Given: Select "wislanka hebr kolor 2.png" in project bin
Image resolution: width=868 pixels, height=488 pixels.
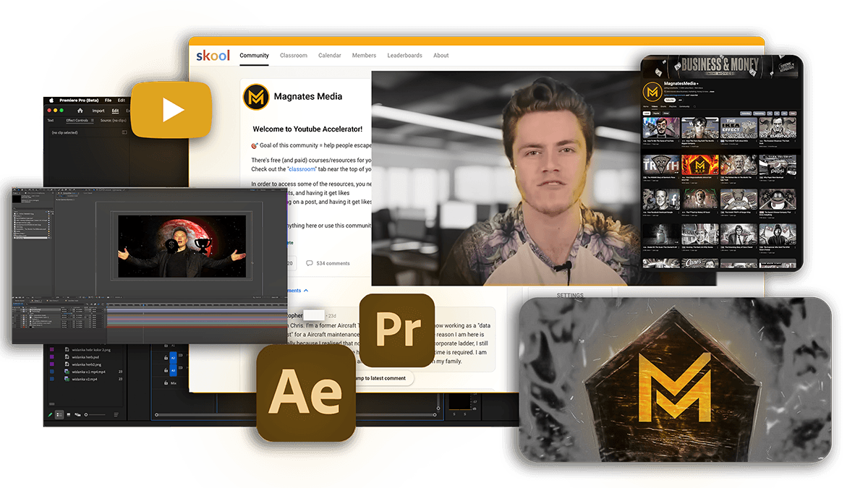Looking at the screenshot, I should pos(91,350).
